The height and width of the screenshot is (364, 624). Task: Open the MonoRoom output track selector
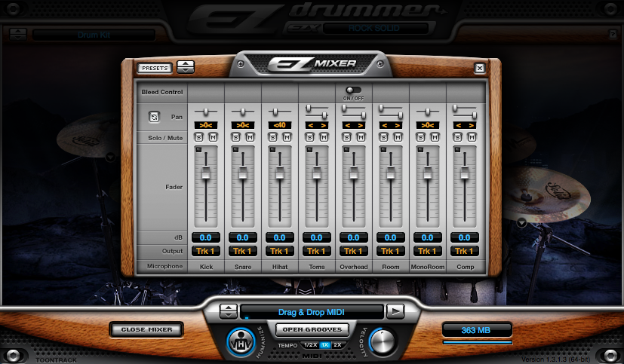coord(427,251)
